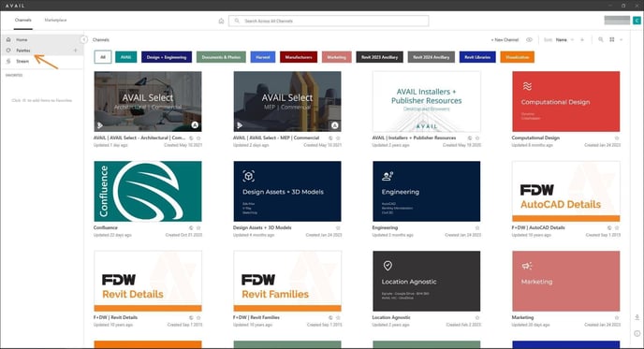
Task: Open the Confluence channel card
Action: [148, 191]
